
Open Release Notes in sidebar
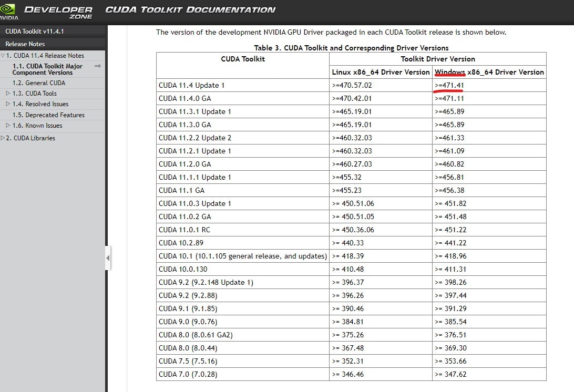coord(25,44)
